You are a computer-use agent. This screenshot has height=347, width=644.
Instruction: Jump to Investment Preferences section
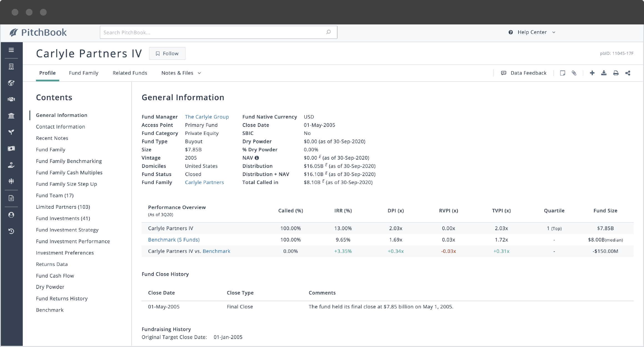pyautogui.click(x=65, y=253)
